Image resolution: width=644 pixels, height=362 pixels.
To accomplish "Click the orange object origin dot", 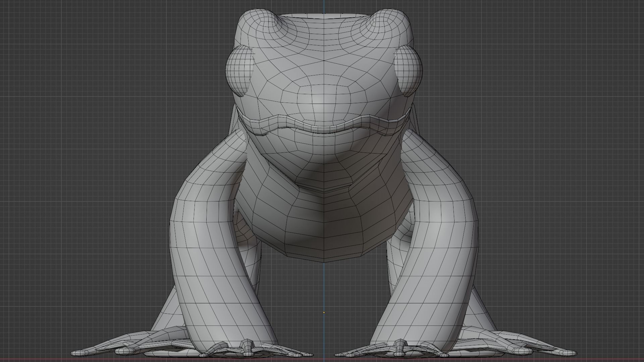I will 324,312.
